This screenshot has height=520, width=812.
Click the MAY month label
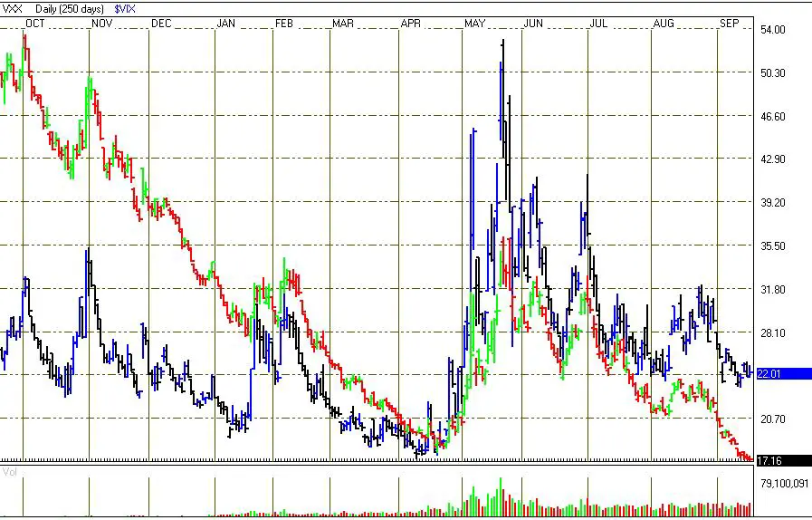tap(475, 24)
